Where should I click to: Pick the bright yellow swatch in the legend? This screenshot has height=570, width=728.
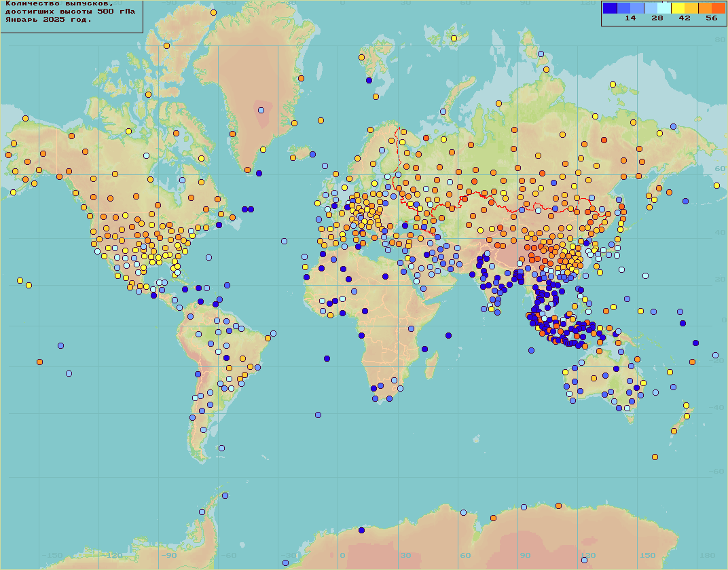click(678, 8)
